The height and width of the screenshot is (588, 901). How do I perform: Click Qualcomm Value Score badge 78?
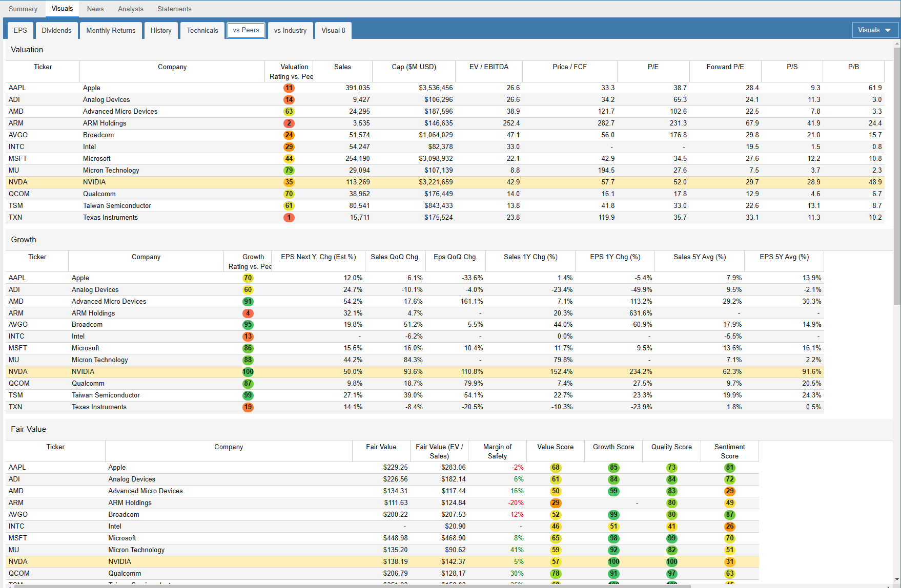[556, 574]
